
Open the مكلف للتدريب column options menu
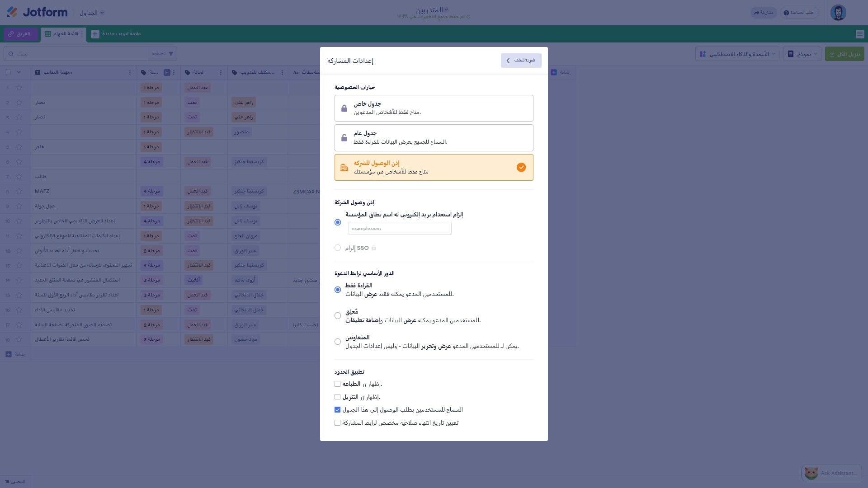click(x=282, y=72)
